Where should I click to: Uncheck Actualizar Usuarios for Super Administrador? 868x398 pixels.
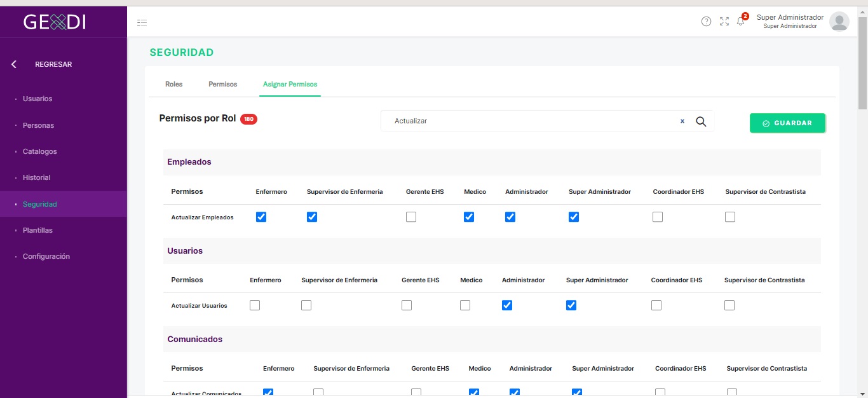coord(571,305)
